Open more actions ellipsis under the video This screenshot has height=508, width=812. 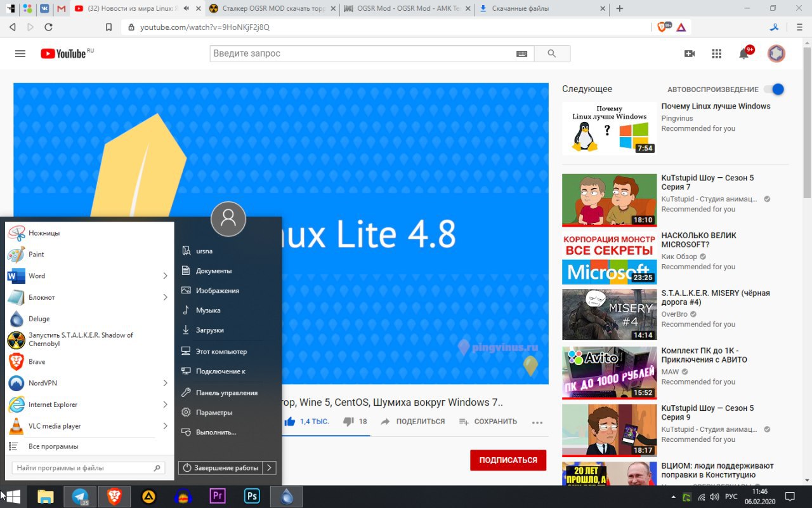pos(537,422)
